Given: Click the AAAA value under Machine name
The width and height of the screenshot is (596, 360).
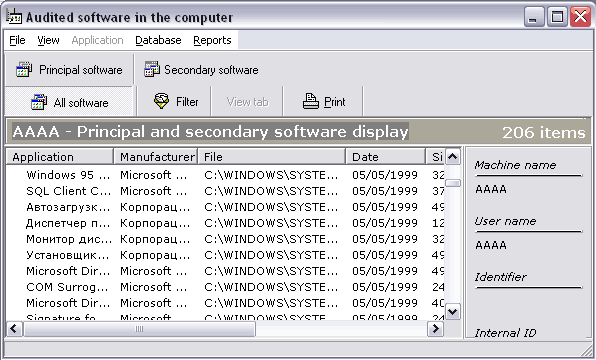Looking at the screenshot, I should pyautogui.click(x=491, y=189).
